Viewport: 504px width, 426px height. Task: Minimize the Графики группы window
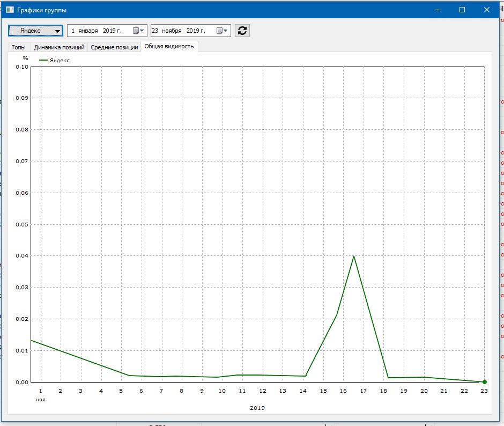[438, 10]
